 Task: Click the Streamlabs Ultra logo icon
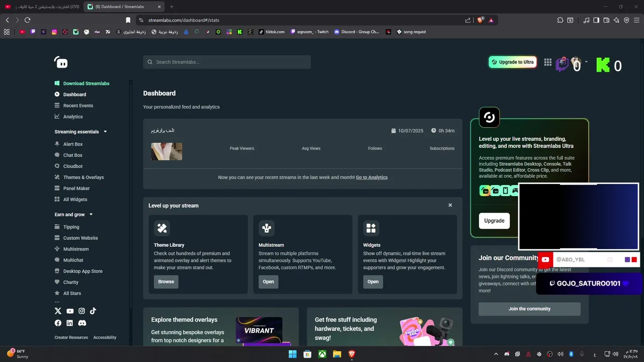coord(490,118)
